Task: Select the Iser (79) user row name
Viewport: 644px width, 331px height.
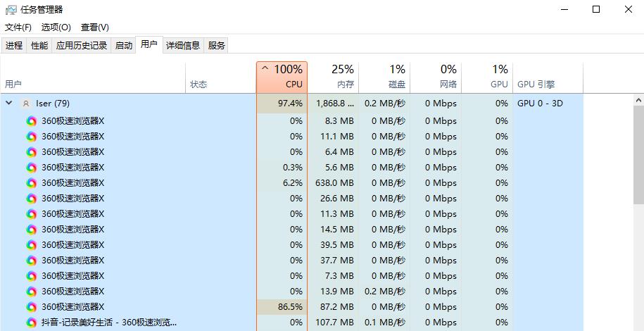Action: click(53, 104)
